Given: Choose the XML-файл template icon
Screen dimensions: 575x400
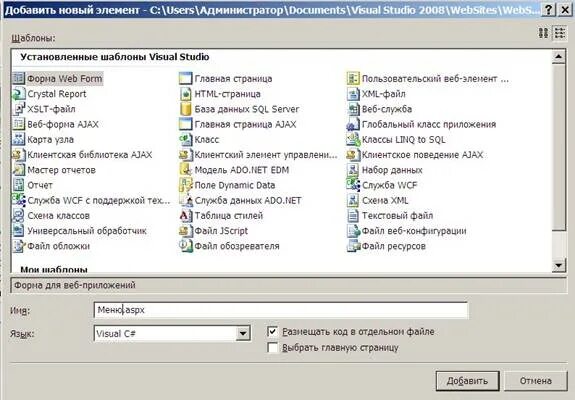Looking at the screenshot, I should [x=353, y=94].
